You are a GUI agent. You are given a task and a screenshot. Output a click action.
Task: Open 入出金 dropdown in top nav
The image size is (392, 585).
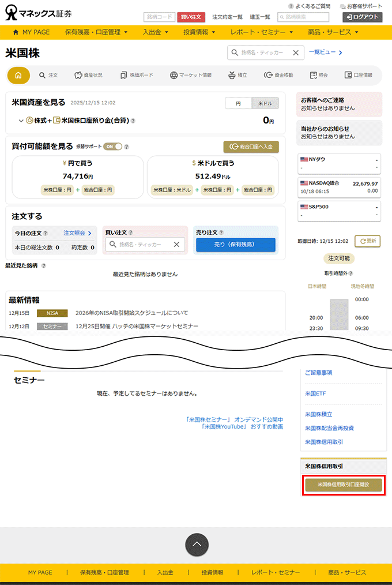click(156, 32)
